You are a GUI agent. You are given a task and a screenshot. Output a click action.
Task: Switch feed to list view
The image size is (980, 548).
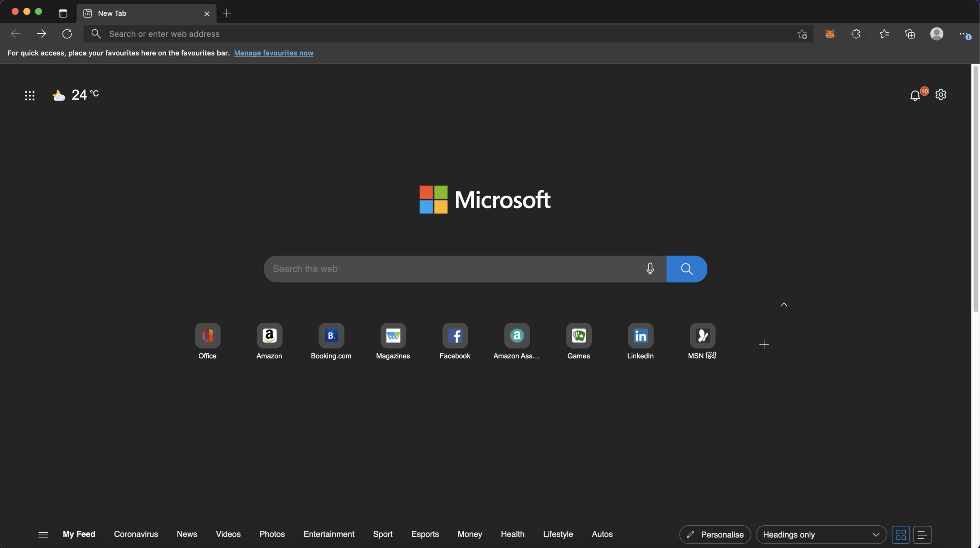pos(922,535)
